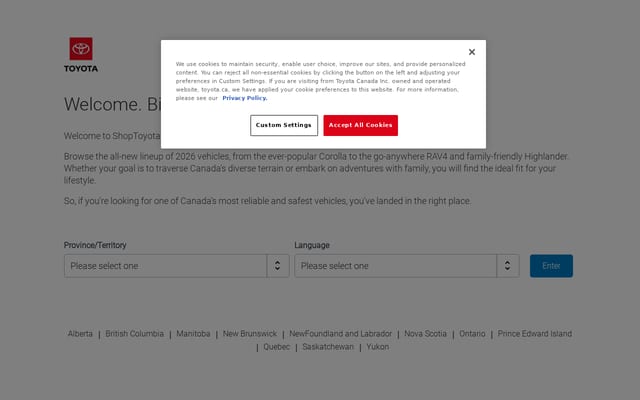Open Custom Settings for cookies
Image resolution: width=640 pixels, height=400 pixels.
pyautogui.click(x=284, y=125)
